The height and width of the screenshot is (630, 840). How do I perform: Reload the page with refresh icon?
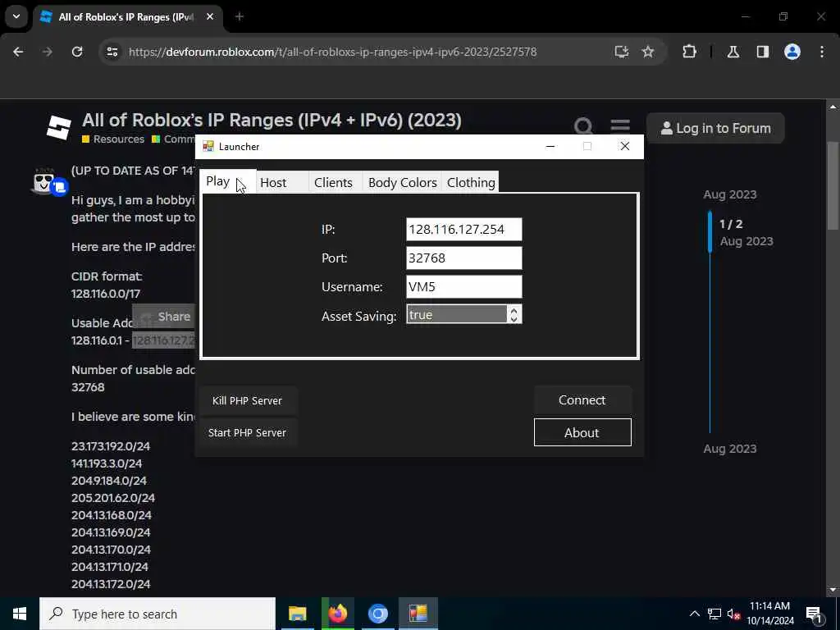(77, 52)
